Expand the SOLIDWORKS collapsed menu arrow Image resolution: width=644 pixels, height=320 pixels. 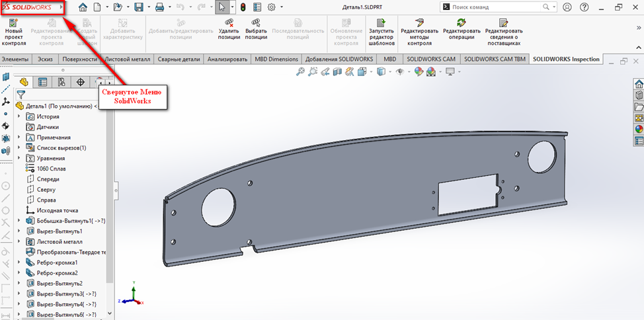click(x=61, y=7)
